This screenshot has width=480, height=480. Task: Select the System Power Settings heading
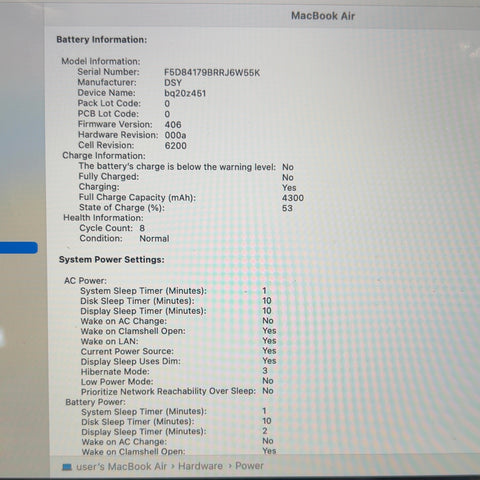112,260
